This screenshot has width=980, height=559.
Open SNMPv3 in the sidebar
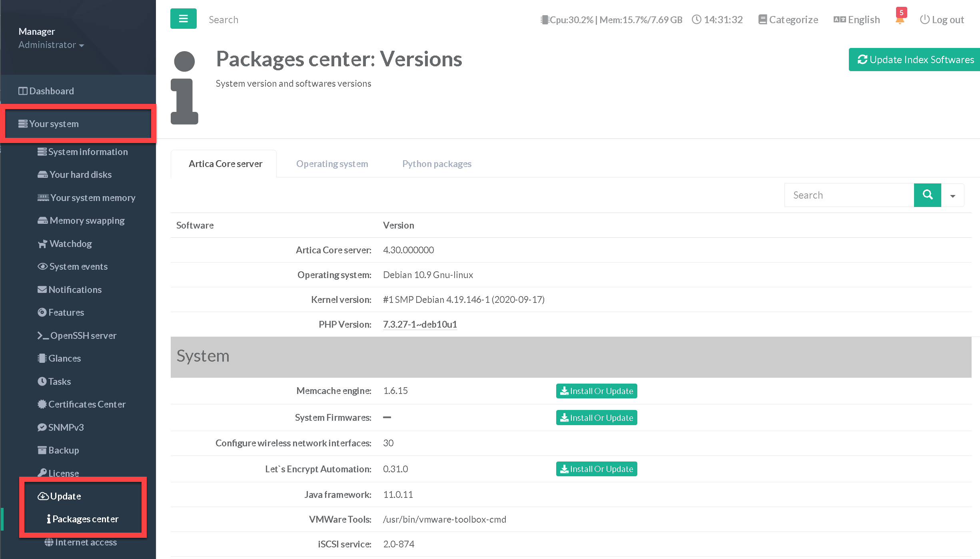click(66, 428)
